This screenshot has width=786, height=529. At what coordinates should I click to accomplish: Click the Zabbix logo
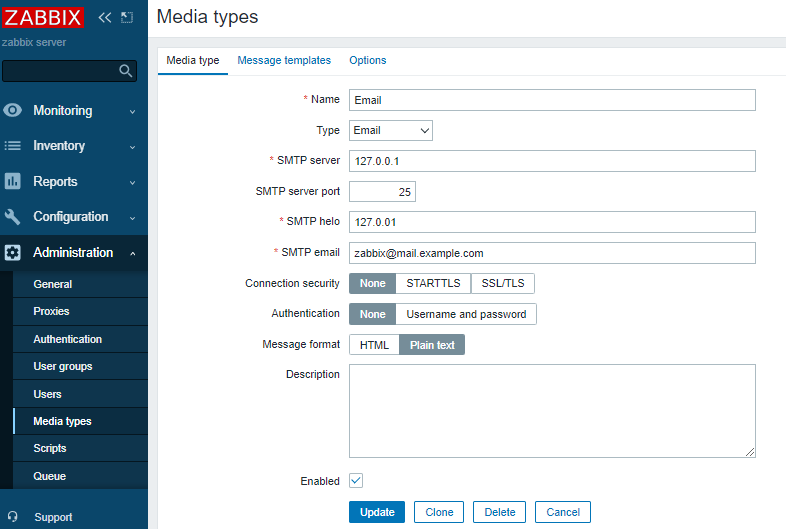(43, 18)
